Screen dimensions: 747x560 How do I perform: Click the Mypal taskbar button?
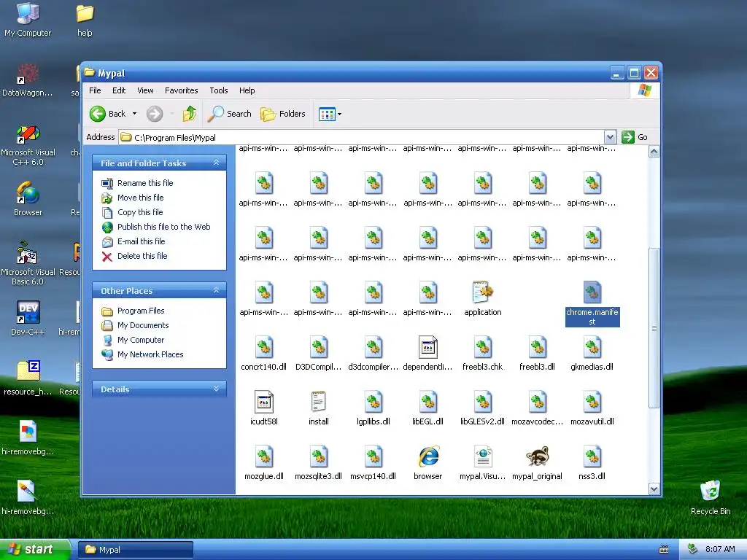pyautogui.click(x=135, y=550)
